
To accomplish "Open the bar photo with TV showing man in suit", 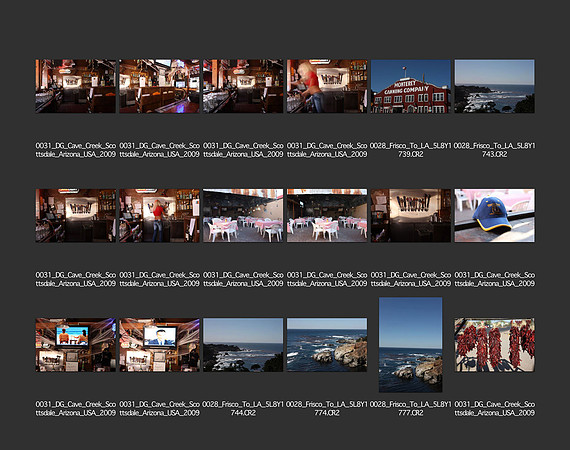I will (x=159, y=345).
